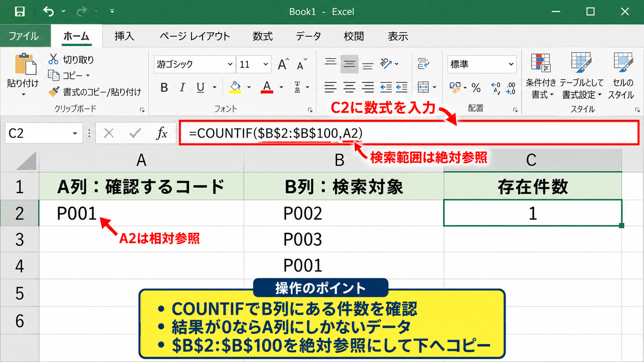The height and width of the screenshot is (362, 644).
Task: Apply red font color A
Action: [x=267, y=87]
